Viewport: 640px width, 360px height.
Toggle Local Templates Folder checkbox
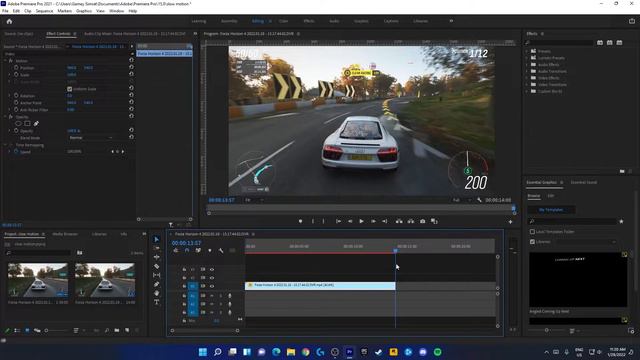tap(532, 231)
